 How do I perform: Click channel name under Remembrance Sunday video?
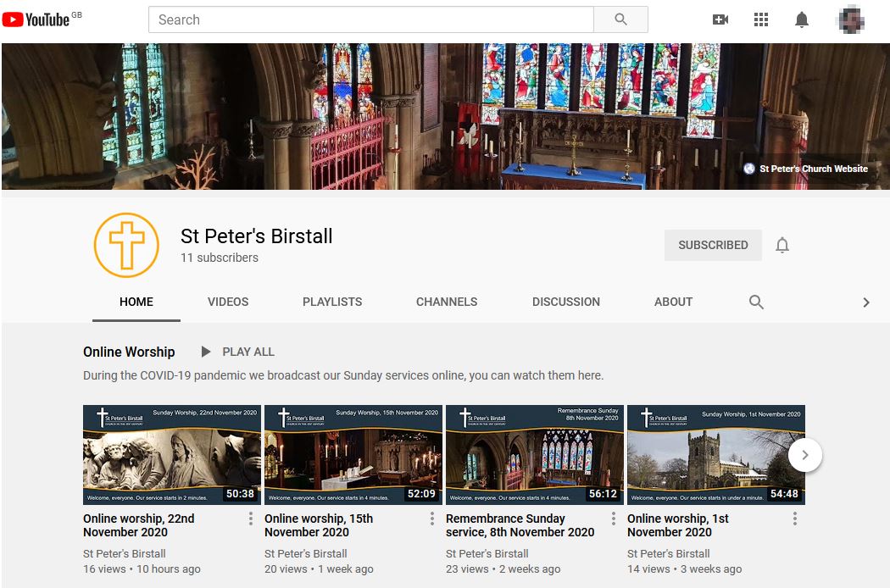[x=487, y=553]
